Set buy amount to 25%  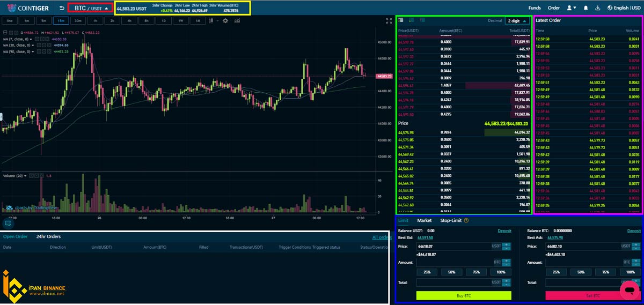[x=427, y=272]
